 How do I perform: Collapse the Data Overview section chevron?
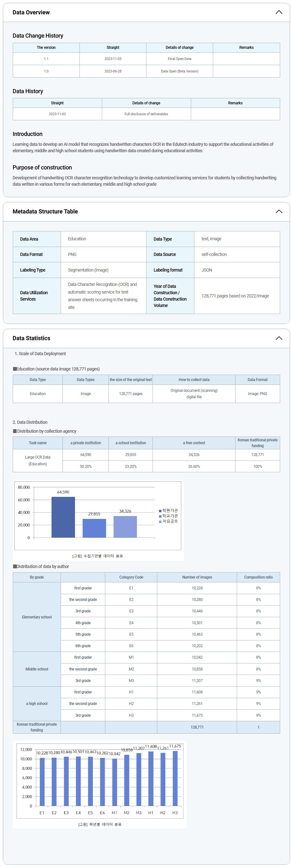coord(279,12)
